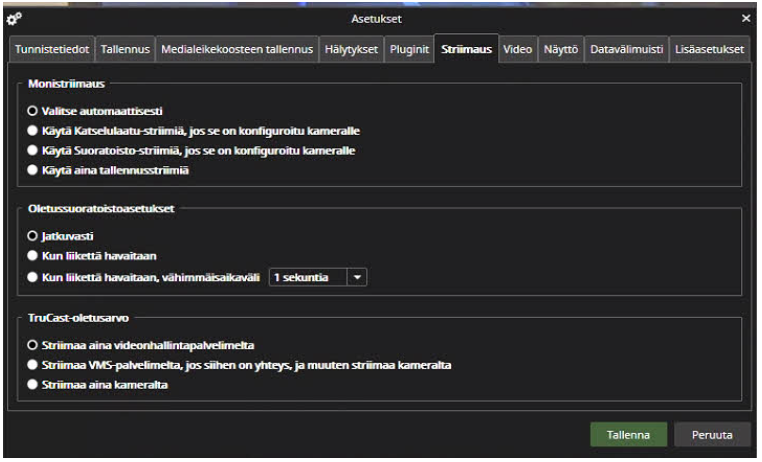This screenshot has width=762, height=462.
Task: Click the settings gear icon in title bar
Action: [14, 18]
